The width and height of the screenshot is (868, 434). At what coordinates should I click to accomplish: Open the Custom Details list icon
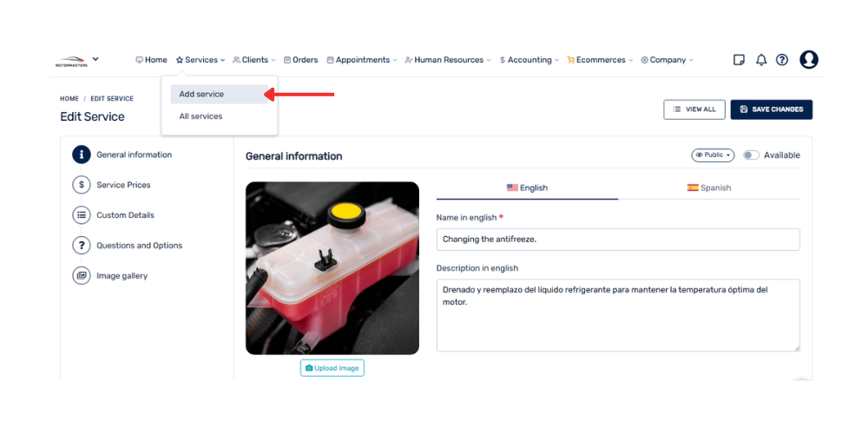(81, 215)
